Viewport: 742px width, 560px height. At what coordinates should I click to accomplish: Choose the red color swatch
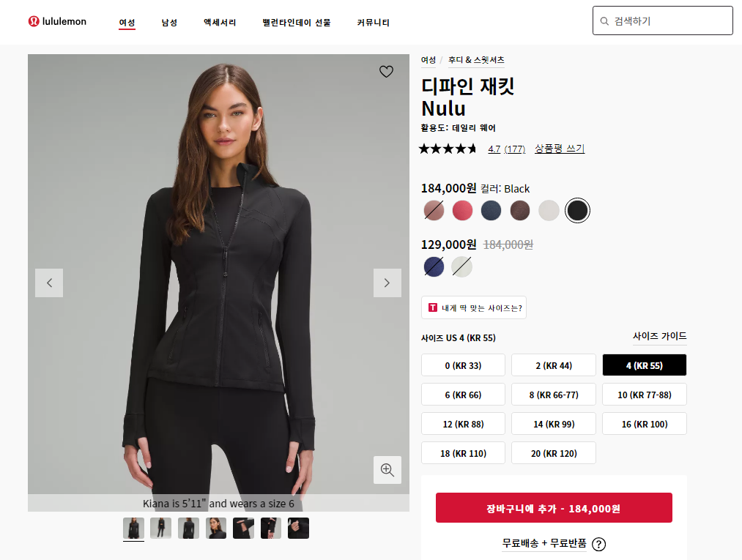[462, 211]
